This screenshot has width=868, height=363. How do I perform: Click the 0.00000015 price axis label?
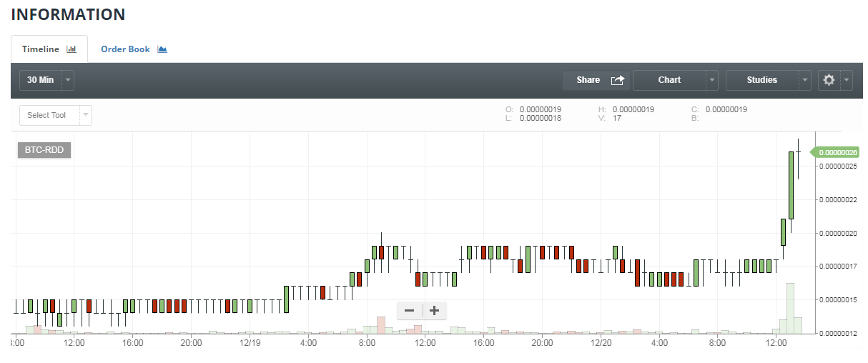pos(839,300)
